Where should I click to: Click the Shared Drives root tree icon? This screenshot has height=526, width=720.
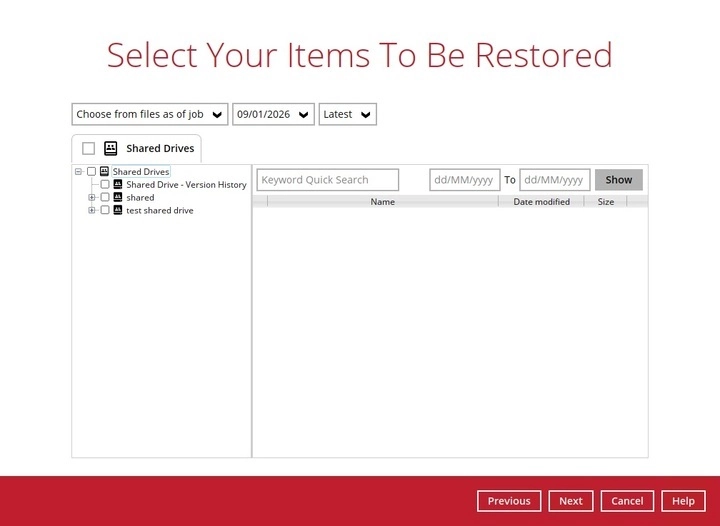[x=104, y=171]
